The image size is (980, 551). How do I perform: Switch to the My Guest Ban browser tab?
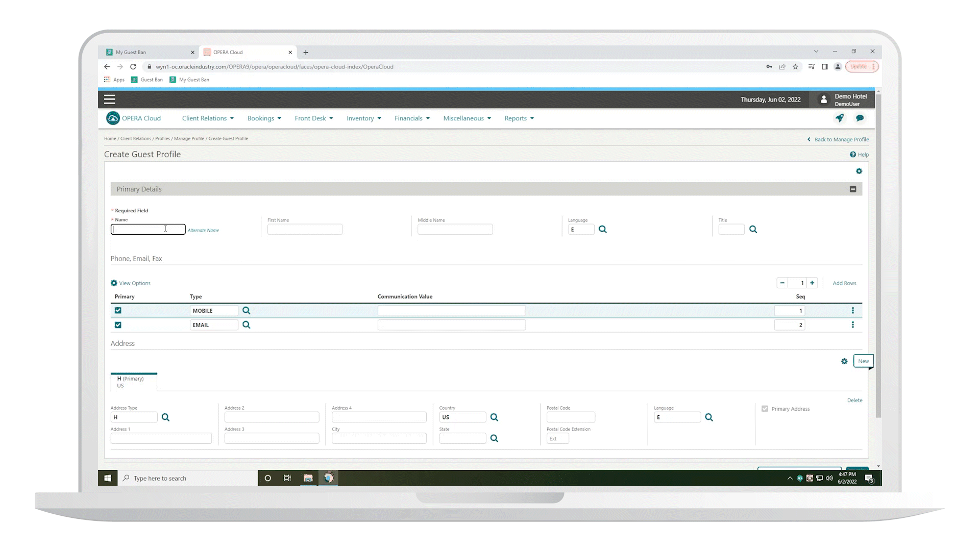[149, 52]
